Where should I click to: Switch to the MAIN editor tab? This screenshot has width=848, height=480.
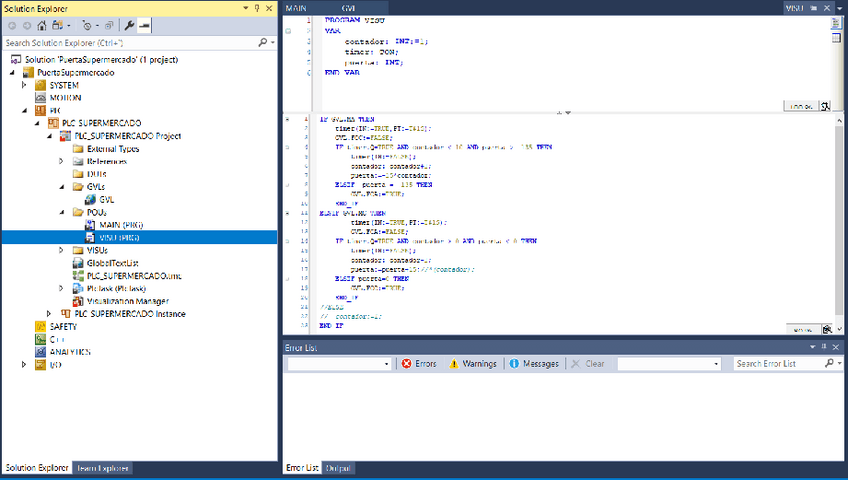pos(296,8)
